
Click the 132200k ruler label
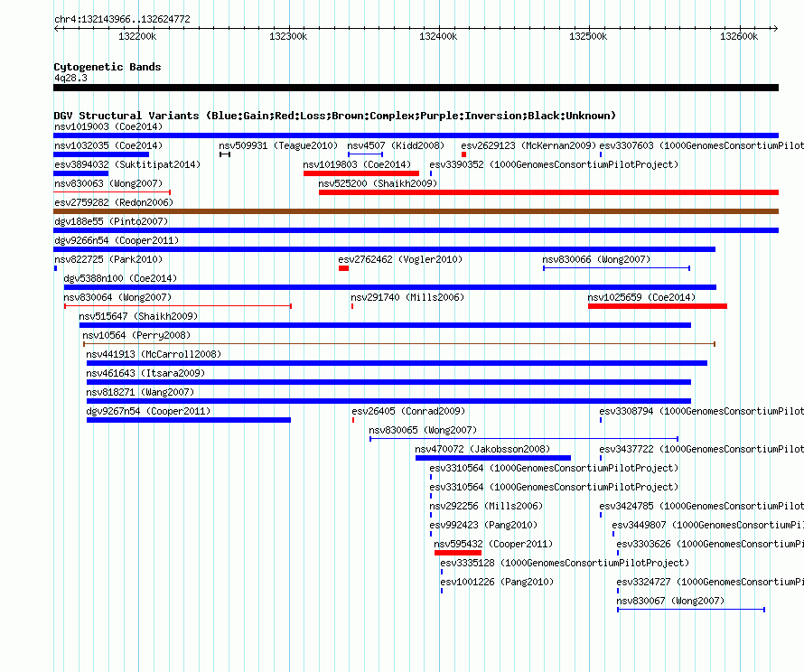137,36
